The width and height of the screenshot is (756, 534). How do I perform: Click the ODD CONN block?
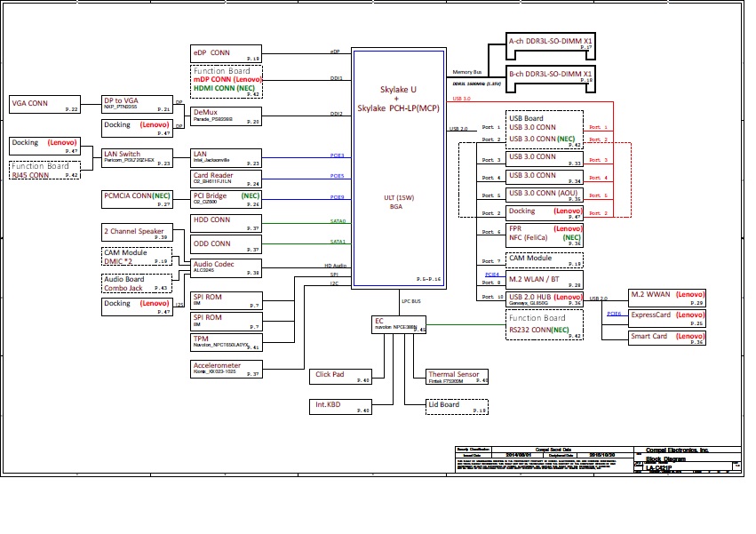point(226,245)
